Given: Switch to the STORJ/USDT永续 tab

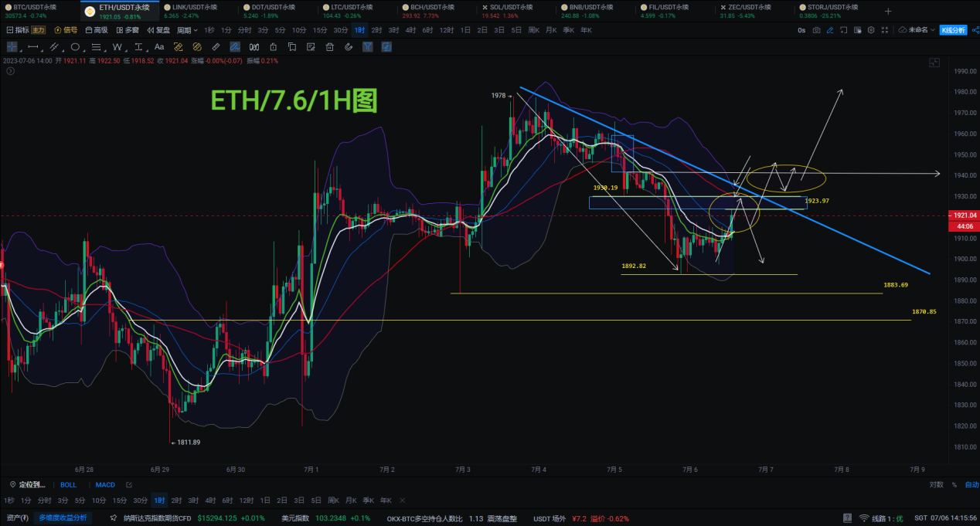Looking at the screenshot, I should (x=833, y=11).
